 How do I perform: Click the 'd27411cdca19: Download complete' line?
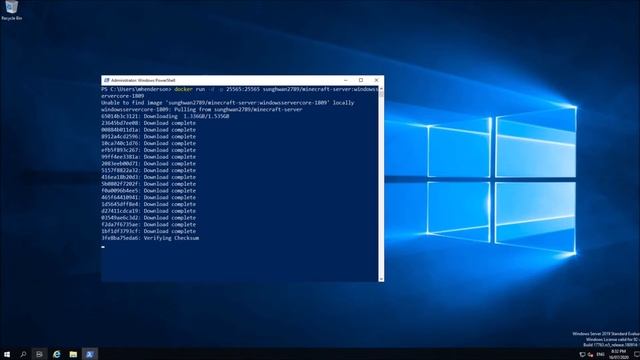point(149,211)
